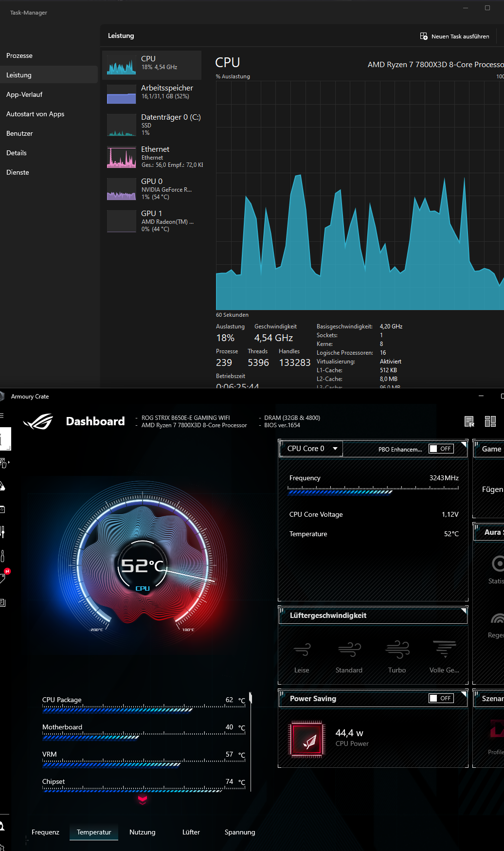This screenshot has height=851, width=504.
Task: Click Power Saving panel corner expander
Action: (464, 693)
